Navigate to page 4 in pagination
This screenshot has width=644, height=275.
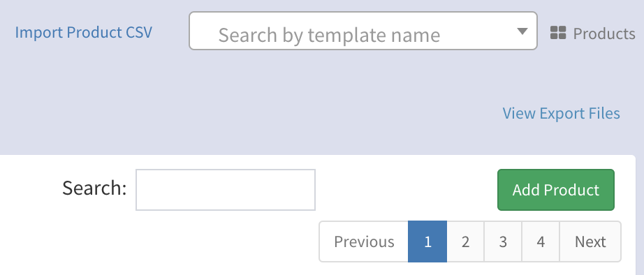coord(541,241)
